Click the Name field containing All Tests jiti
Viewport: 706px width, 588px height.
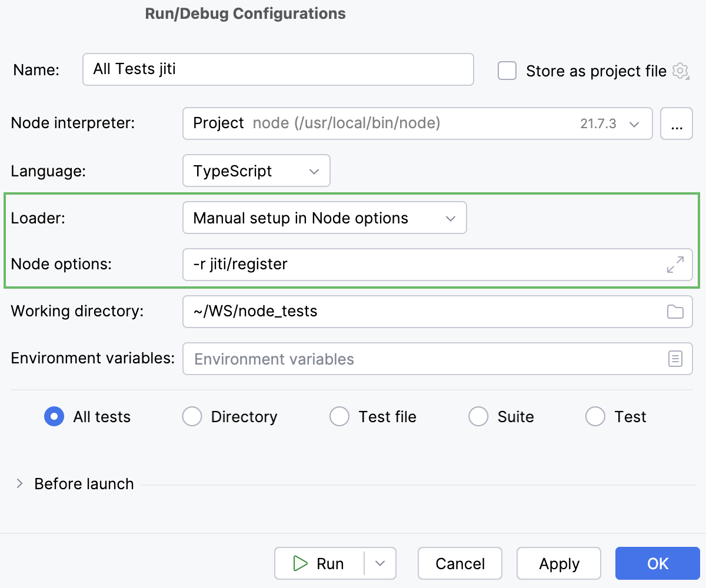click(x=278, y=69)
